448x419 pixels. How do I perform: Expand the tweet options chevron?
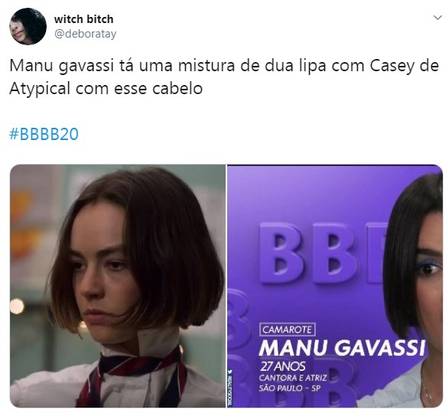pyautogui.click(x=437, y=18)
